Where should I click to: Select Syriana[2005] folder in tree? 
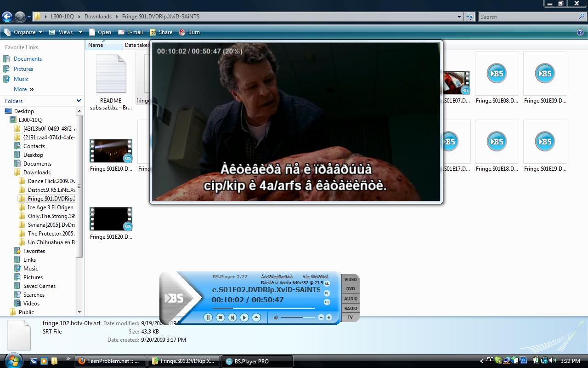pos(51,225)
